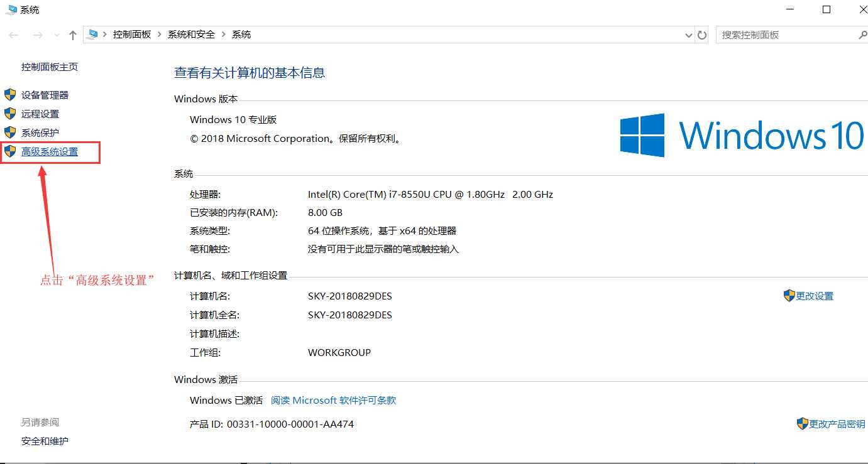The image size is (868, 464).
Task: Click shield icon beside 高级系统设置
Action: point(10,151)
